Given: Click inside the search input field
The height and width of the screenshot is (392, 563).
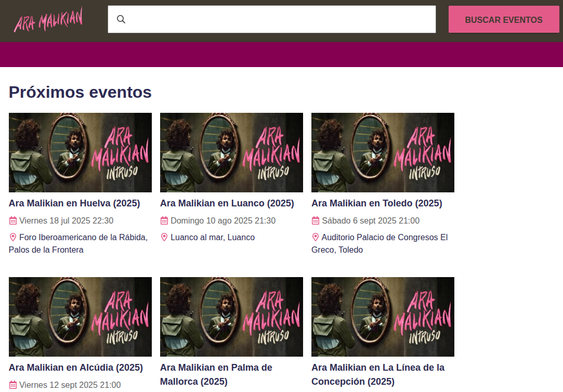Looking at the screenshot, I should 271,19.
